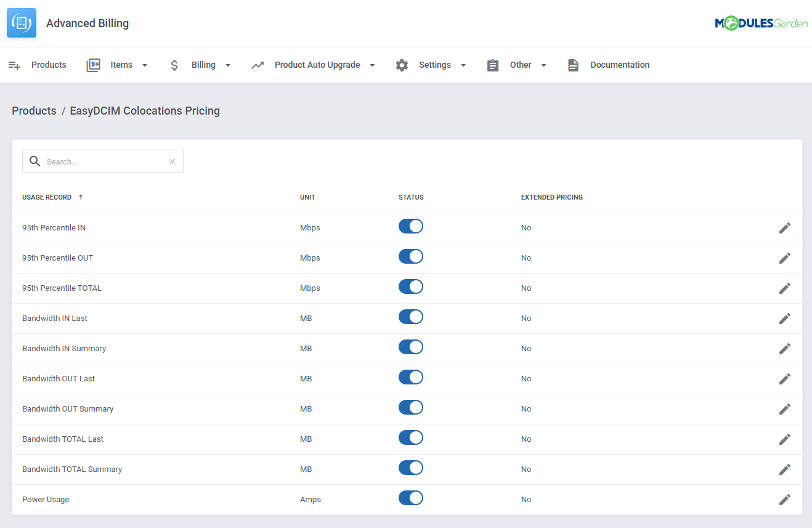Disable the Power Usage status switch
The height and width of the screenshot is (528, 812).
coord(410,498)
